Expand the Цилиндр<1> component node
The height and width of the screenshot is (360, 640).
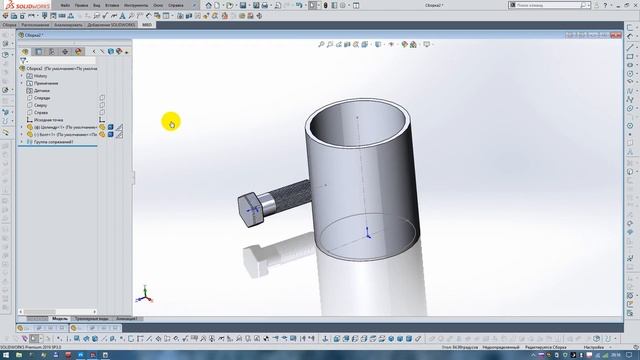(22, 127)
